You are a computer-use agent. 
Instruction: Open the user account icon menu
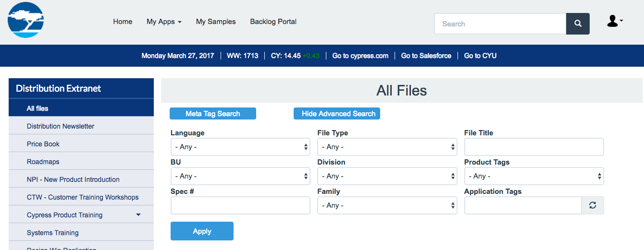pyautogui.click(x=615, y=21)
